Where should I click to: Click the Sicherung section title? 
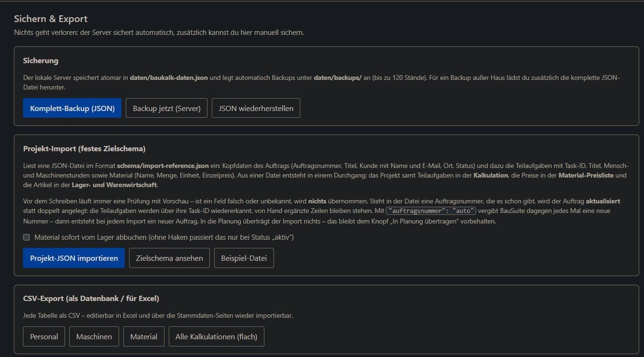point(41,61)
